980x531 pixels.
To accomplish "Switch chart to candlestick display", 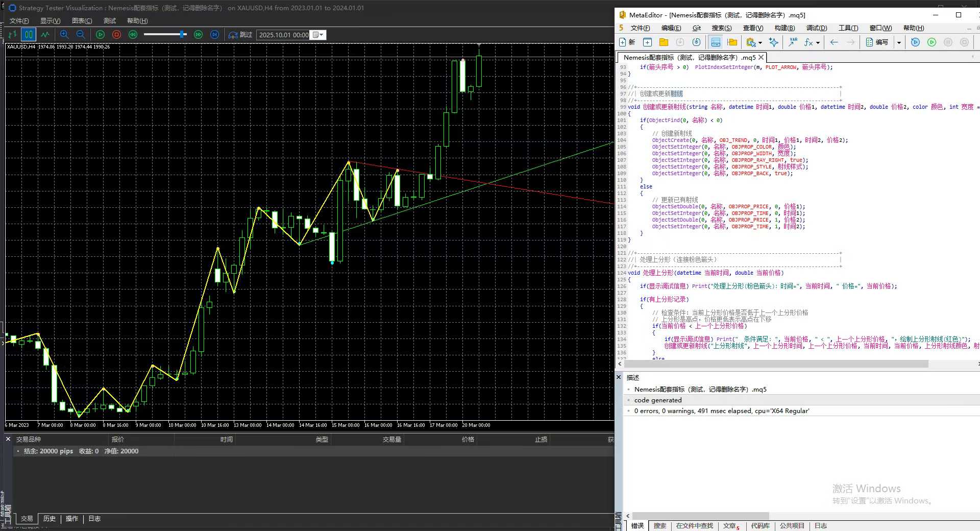I will 29,35.
